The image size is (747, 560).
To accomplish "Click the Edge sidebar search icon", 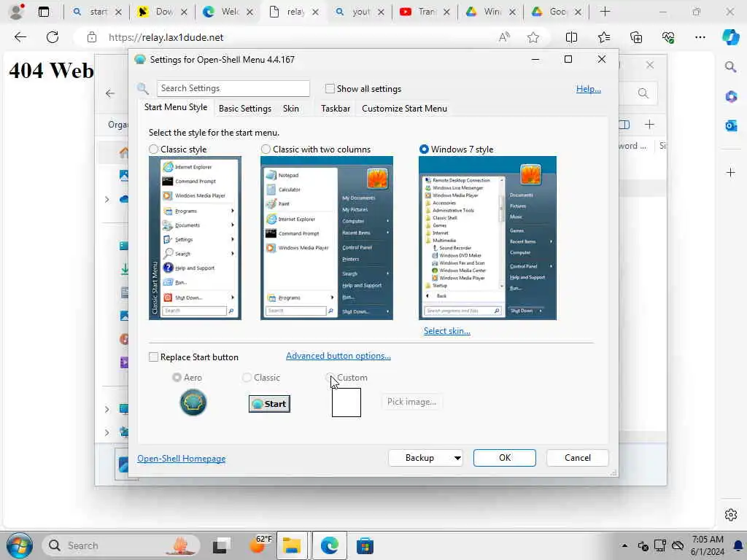I will [x=730, y=66].
